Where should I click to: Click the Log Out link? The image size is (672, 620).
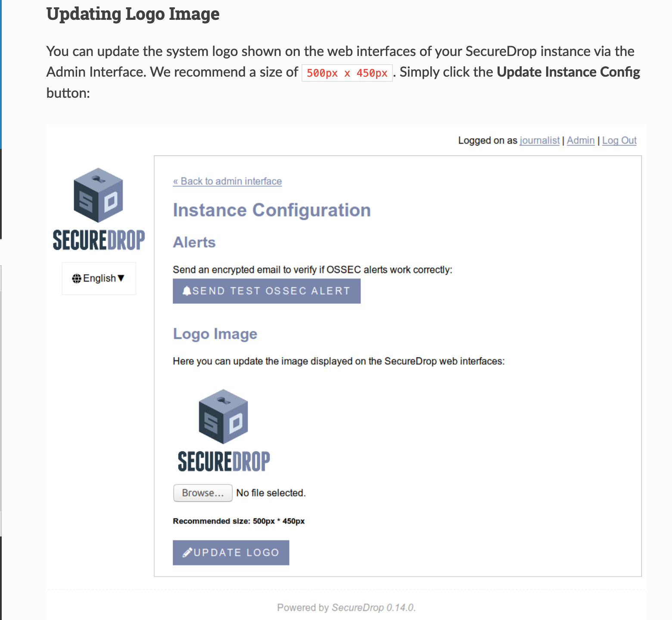(619, 140)
